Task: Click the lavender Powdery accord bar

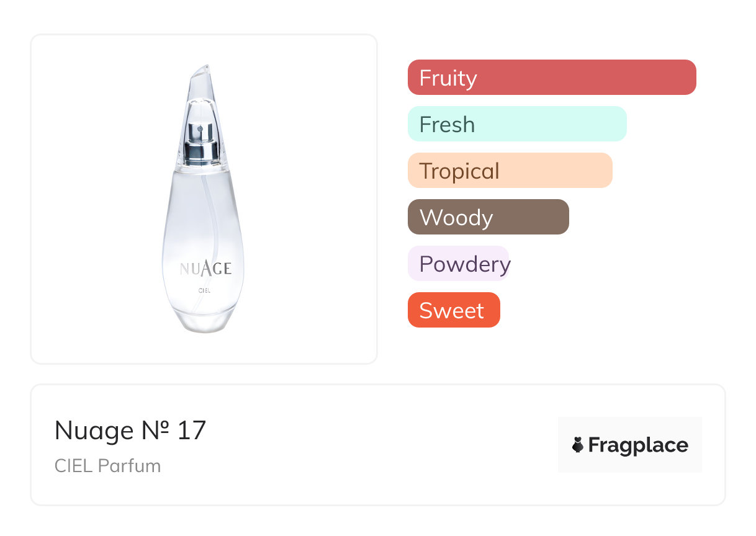Action: pyautogui.click(x=458, y=264)
